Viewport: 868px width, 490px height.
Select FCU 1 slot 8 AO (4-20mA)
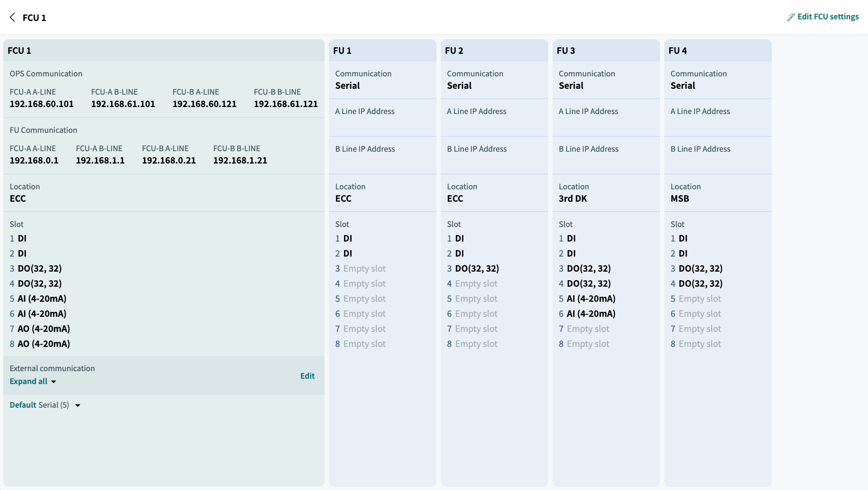tap(40, 344)
